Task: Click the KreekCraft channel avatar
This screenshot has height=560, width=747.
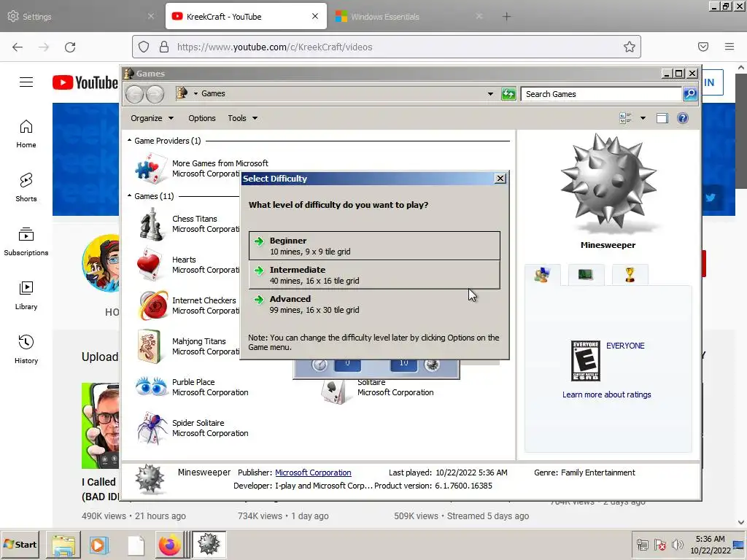Action: coord(101,263)
